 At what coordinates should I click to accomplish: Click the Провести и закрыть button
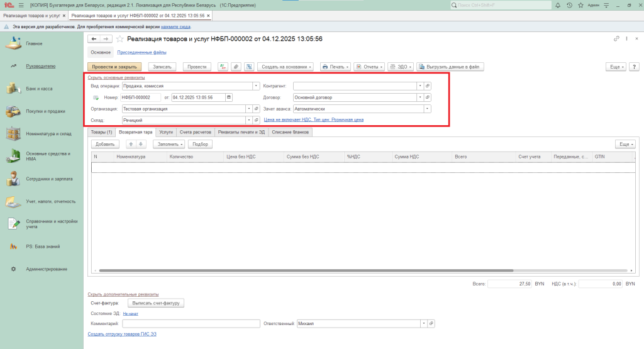114,67
